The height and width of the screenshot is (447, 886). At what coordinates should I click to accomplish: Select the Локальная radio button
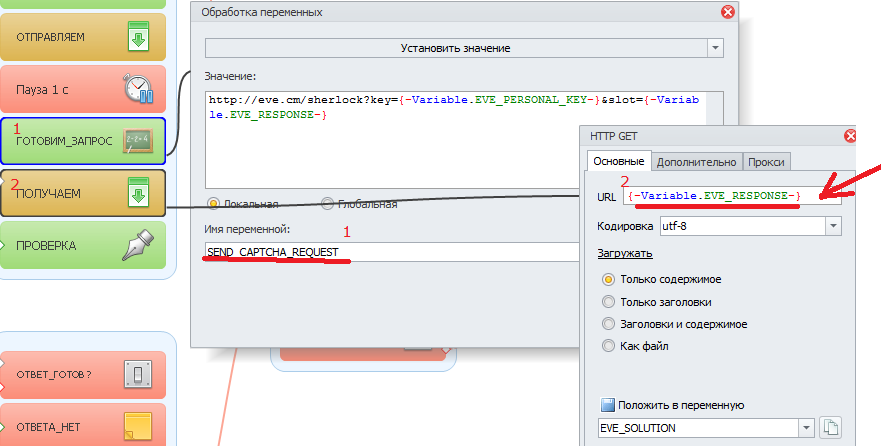(212, 204)
